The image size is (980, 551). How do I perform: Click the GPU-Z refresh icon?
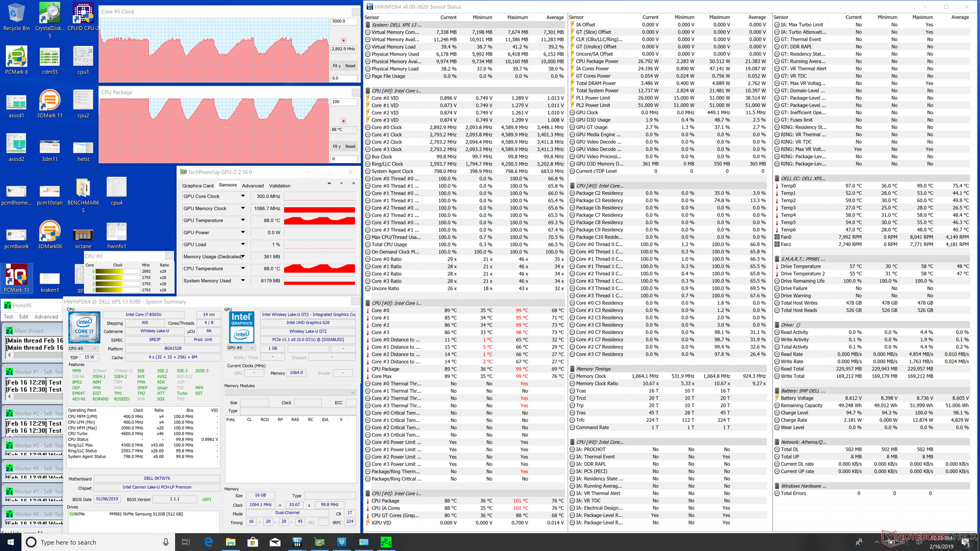coord(341,184)
